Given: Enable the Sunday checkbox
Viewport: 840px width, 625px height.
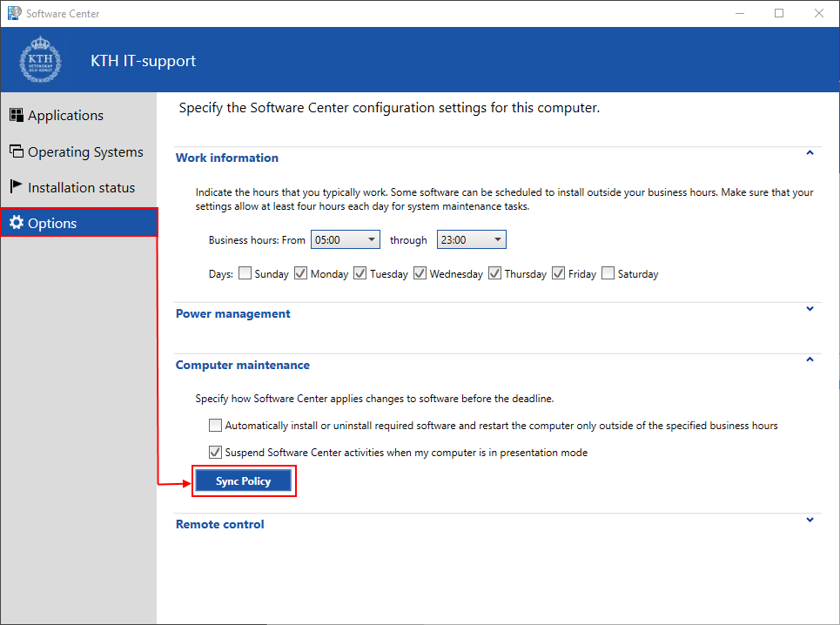Looking at the screenshot, I should (245, 273).
